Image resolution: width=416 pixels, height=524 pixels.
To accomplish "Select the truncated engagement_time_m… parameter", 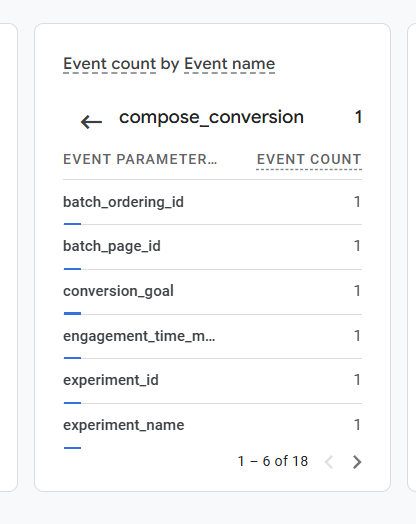I will (139, 336).
